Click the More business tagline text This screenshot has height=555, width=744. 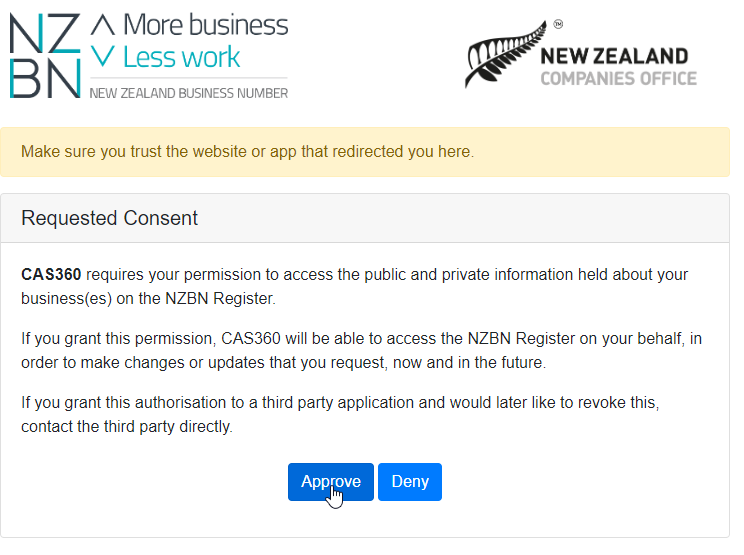point(205,25)
